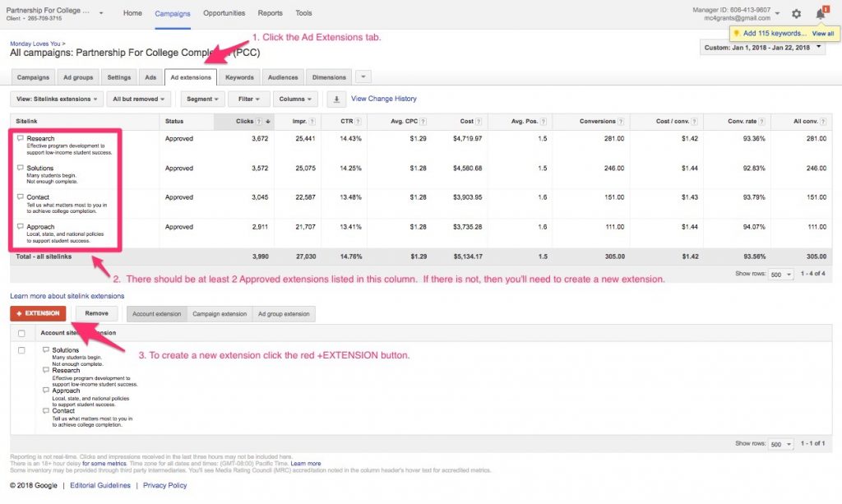Viewport: 842px width, 504px height.
Task: Select the Campaign extension tab button
Action: pyautogui.click(x=220, y=314)
